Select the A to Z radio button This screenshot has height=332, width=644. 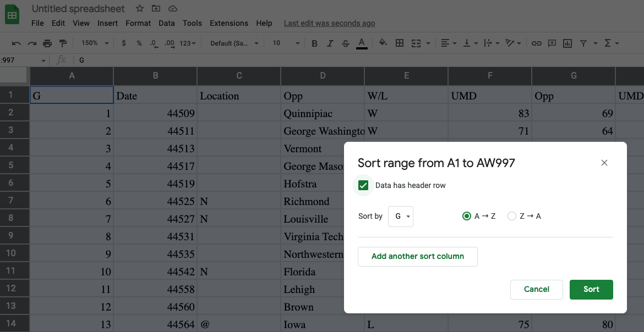pos(466,216)
